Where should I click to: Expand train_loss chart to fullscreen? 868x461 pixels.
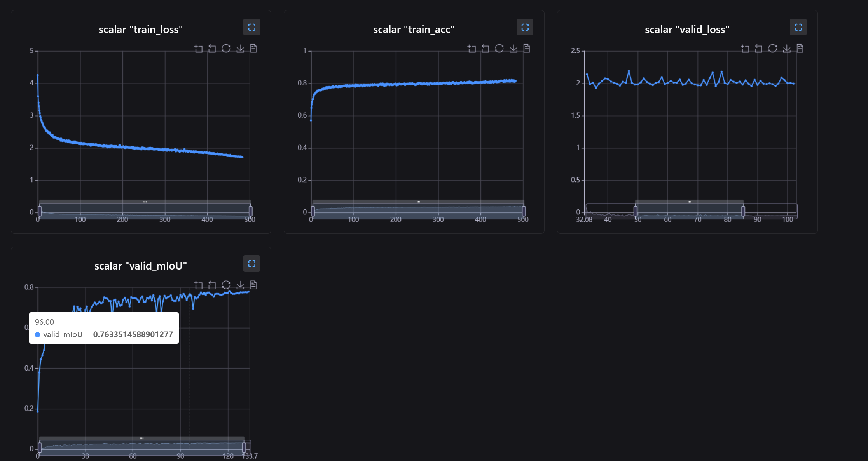click(251, 27)
